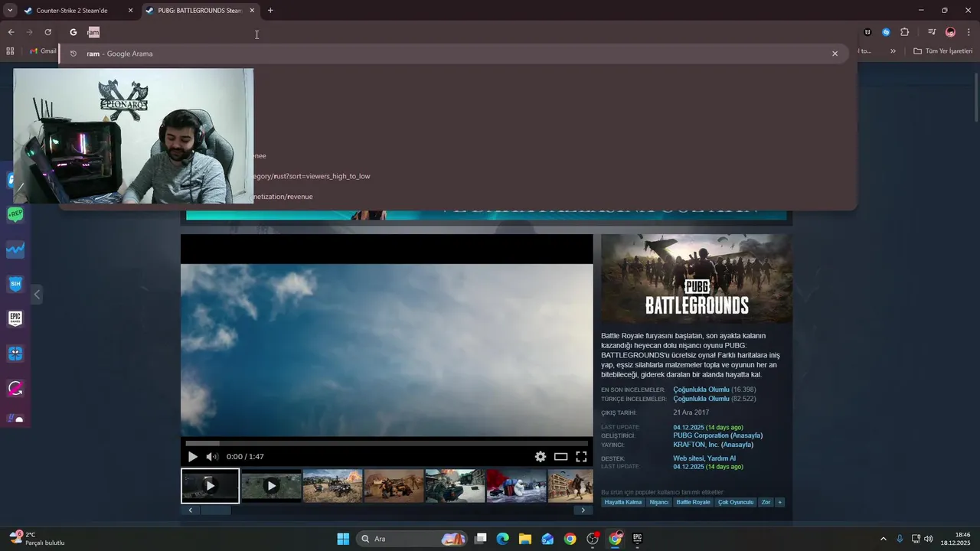980x551 pixels.
Task: Show more bookmarks with chevron
Action: (893, 51)
